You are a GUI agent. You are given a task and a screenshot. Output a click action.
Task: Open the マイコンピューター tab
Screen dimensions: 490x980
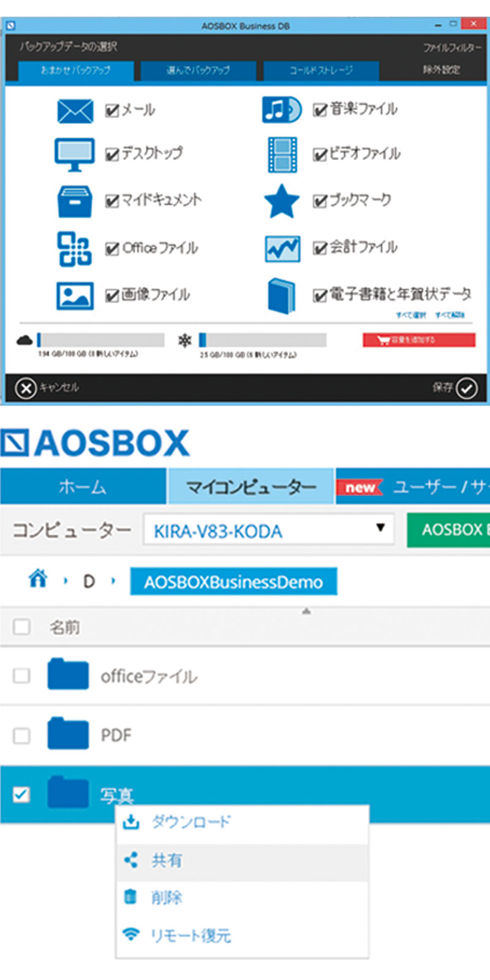click(x=251, y=486)
